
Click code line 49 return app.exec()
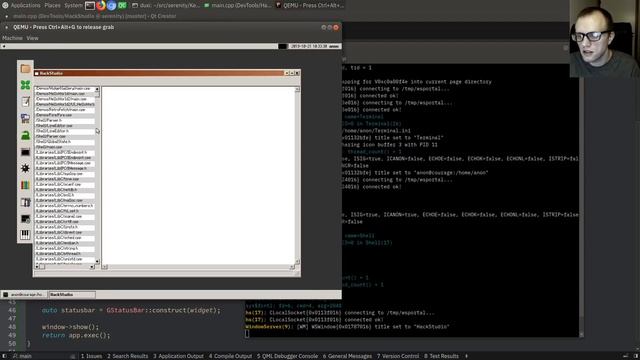click(x=76, y=335)
